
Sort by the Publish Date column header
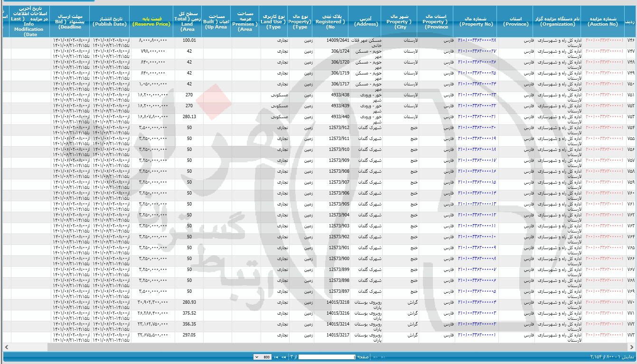110,21
